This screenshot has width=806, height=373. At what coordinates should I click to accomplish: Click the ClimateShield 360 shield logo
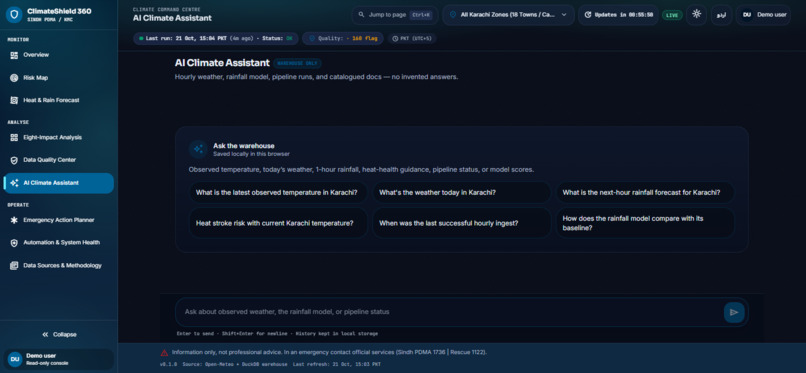tap(14, 14)
